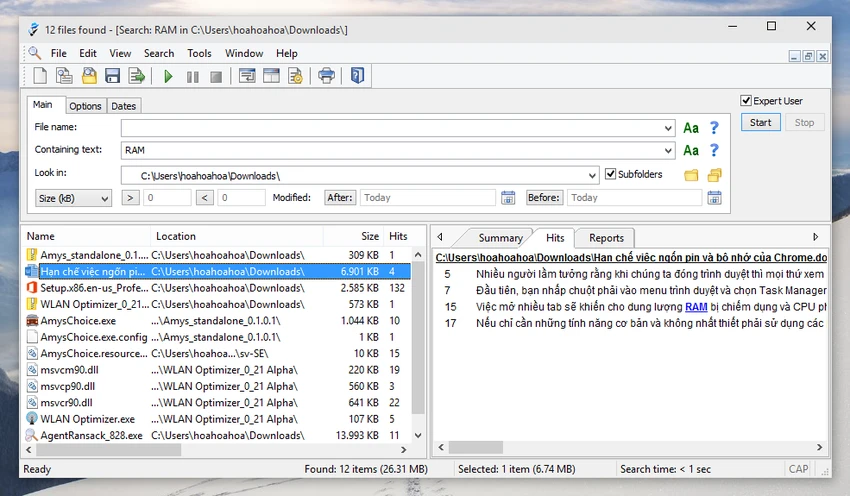Switch to the Dates tab
This screenshot has height=496, width=850.
[x=124, y=106]
